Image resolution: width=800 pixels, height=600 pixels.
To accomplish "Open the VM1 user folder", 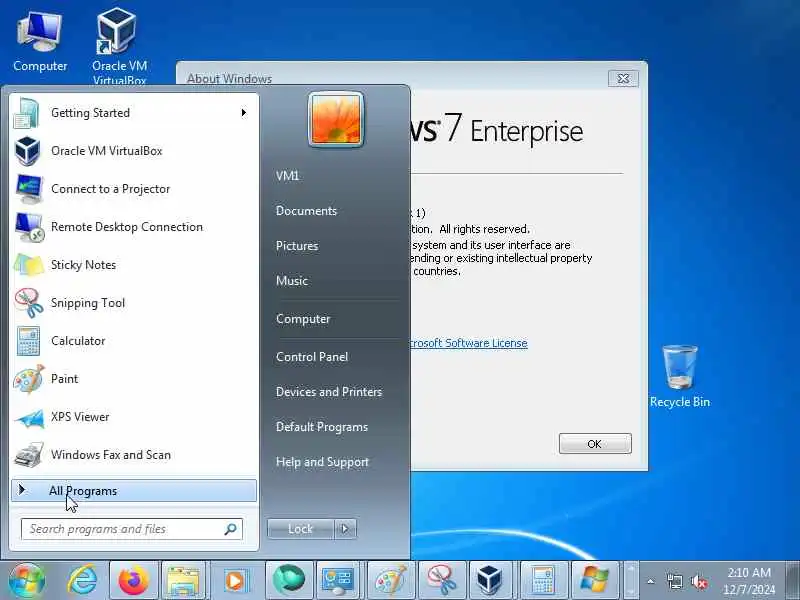I will click(288, 176).
